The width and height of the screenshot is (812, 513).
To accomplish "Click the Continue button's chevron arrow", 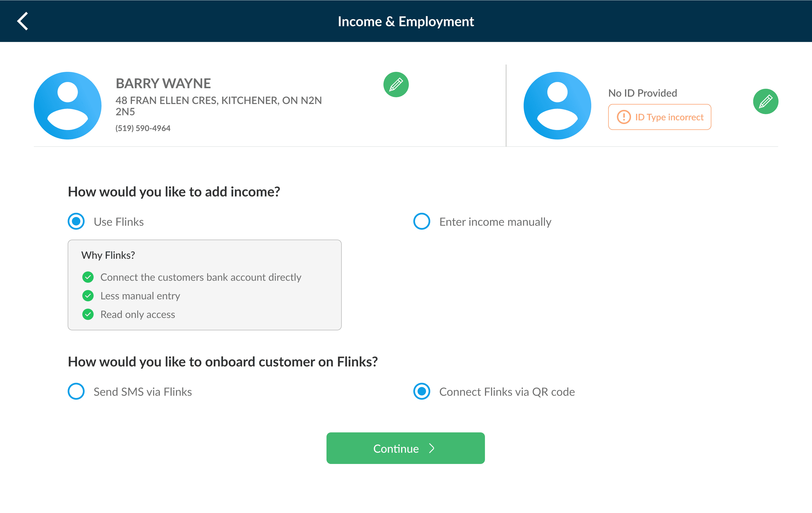I will tap(432, 448).
